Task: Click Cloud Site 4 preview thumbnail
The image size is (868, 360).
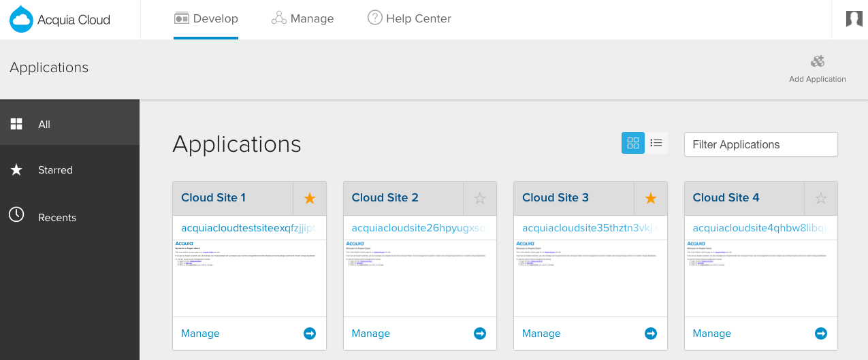Action: tap(761, 277)
